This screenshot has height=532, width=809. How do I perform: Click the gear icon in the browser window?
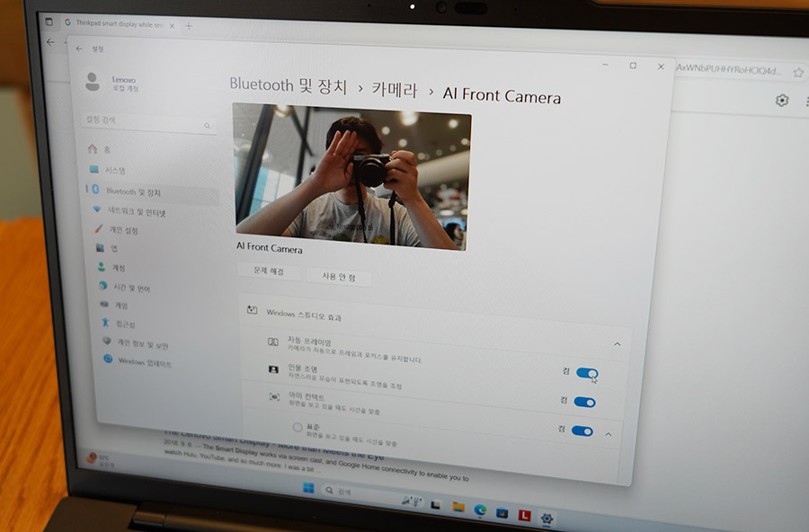click(782, 100)
